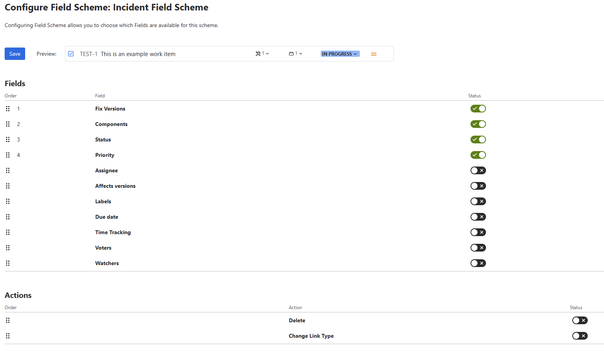Enable the Voters field toggle

[478, 248]
